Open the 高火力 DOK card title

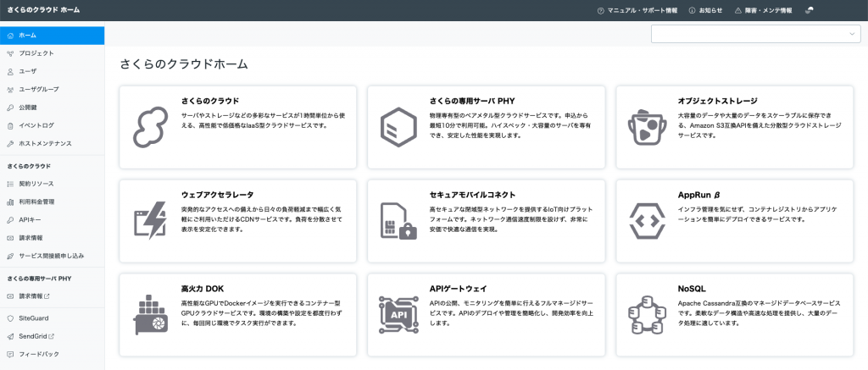coord(202,289)
